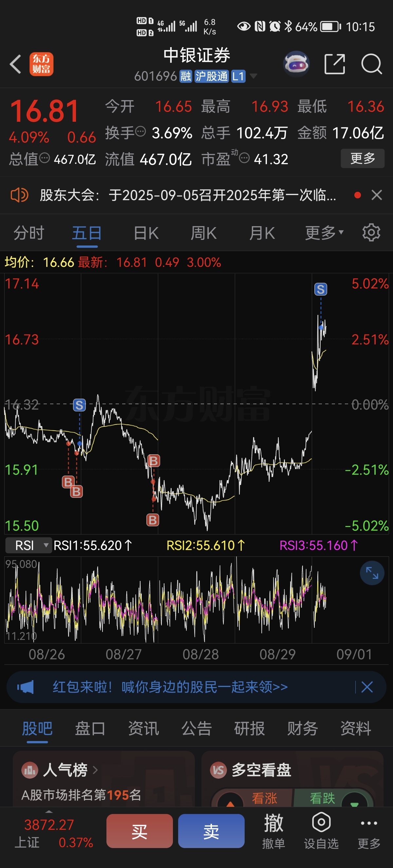Viewport: 393px width, 868px height.
Task: Switch to the 月K chart tab
Action: point(262,233)
